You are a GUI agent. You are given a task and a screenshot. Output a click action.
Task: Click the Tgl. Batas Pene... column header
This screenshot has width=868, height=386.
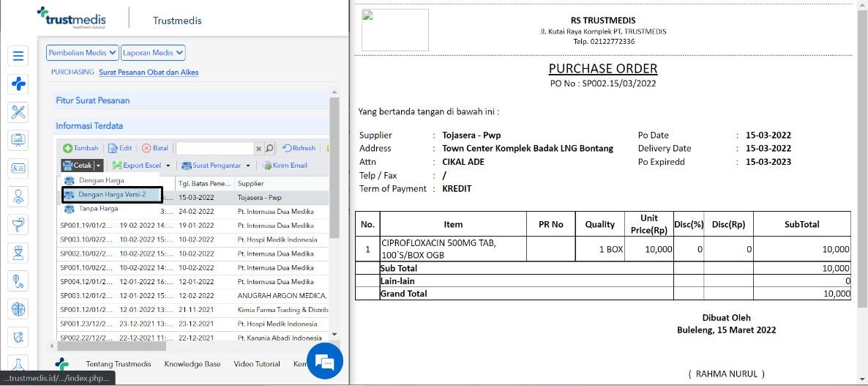204,183
